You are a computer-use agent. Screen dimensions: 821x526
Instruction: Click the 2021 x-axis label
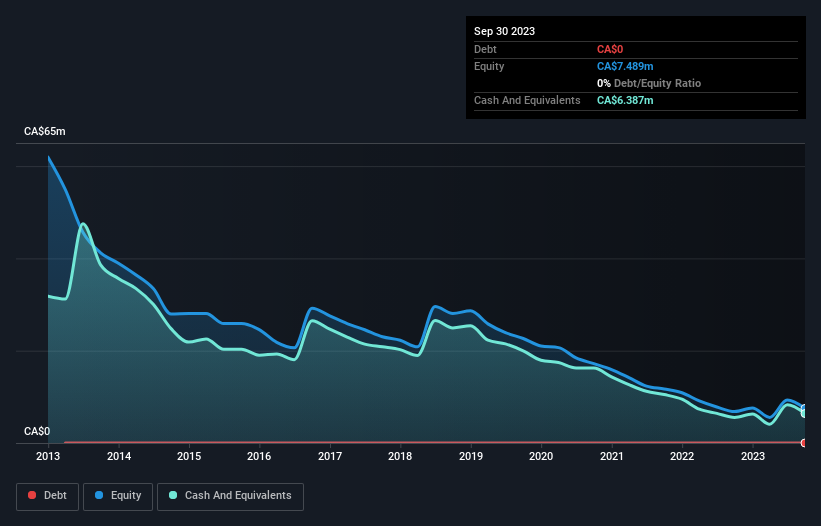coord(612,456)
